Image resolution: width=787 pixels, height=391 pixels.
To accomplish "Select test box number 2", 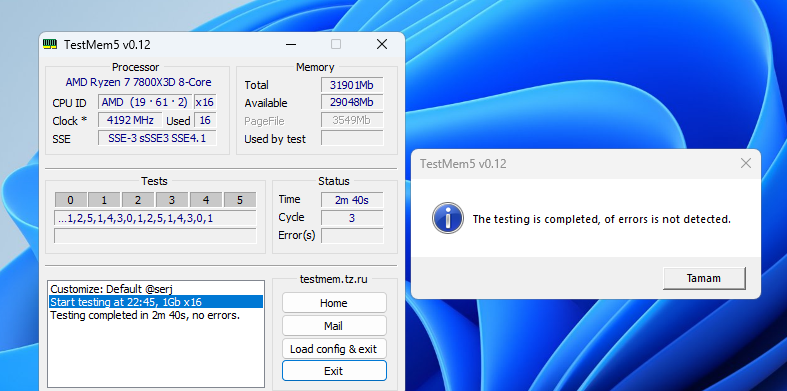I will (x=138, y=200).
